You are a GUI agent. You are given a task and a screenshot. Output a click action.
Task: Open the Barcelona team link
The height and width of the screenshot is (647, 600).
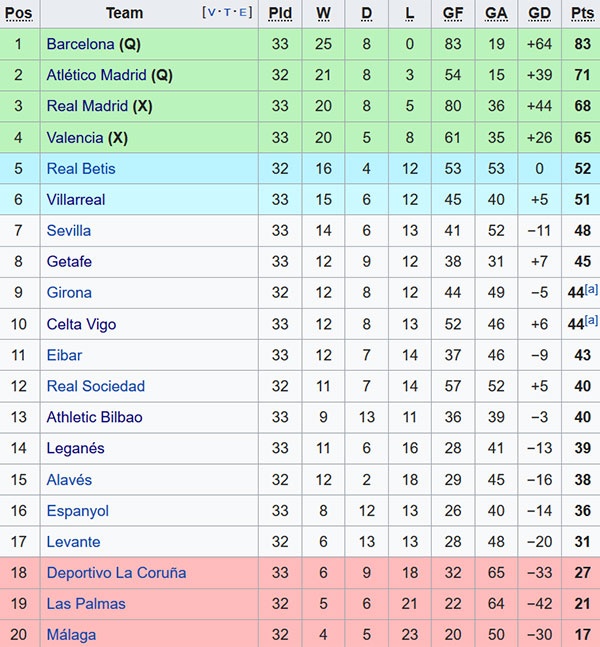click(x=80, y=44)
